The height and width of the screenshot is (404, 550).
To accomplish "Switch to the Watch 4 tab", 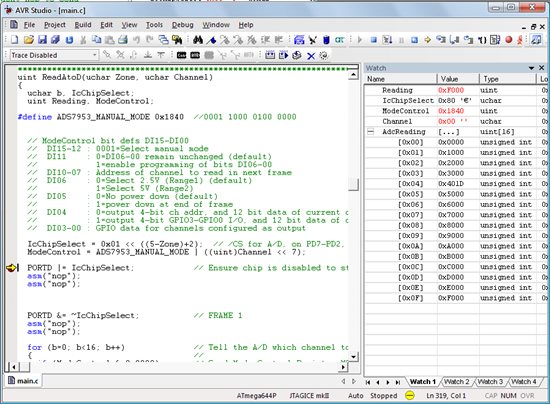I will point(524,382).
